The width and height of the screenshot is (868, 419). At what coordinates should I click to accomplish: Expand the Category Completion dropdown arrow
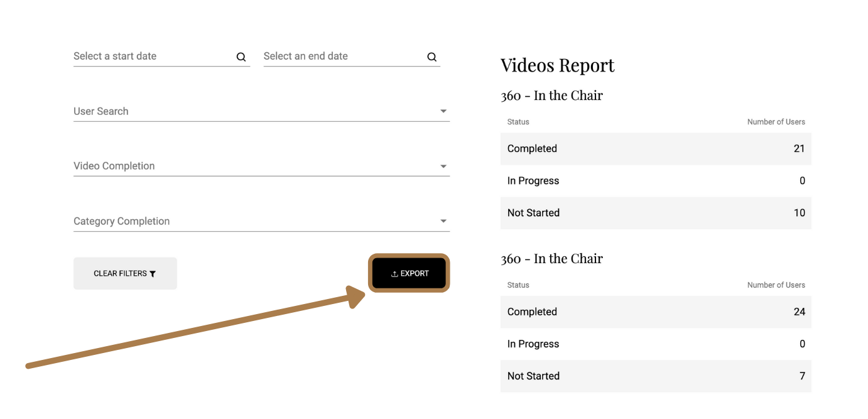443,221
